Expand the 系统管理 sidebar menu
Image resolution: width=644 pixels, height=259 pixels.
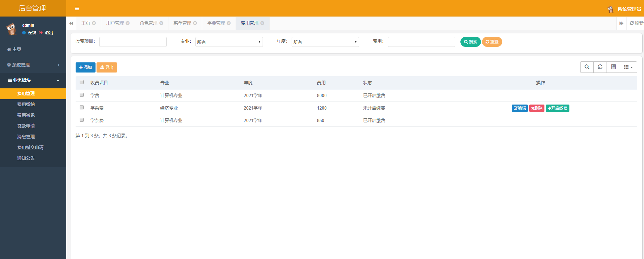(33, 65)
